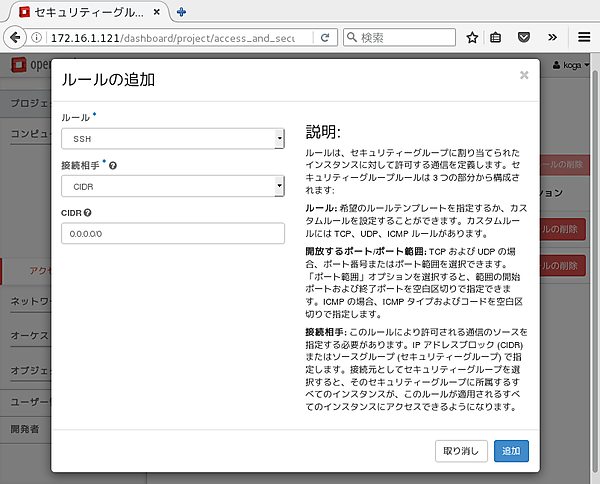Screen dimensions: 600x484
Task: Open the Pocket icon in toolbar
Action: coord(523,37)
